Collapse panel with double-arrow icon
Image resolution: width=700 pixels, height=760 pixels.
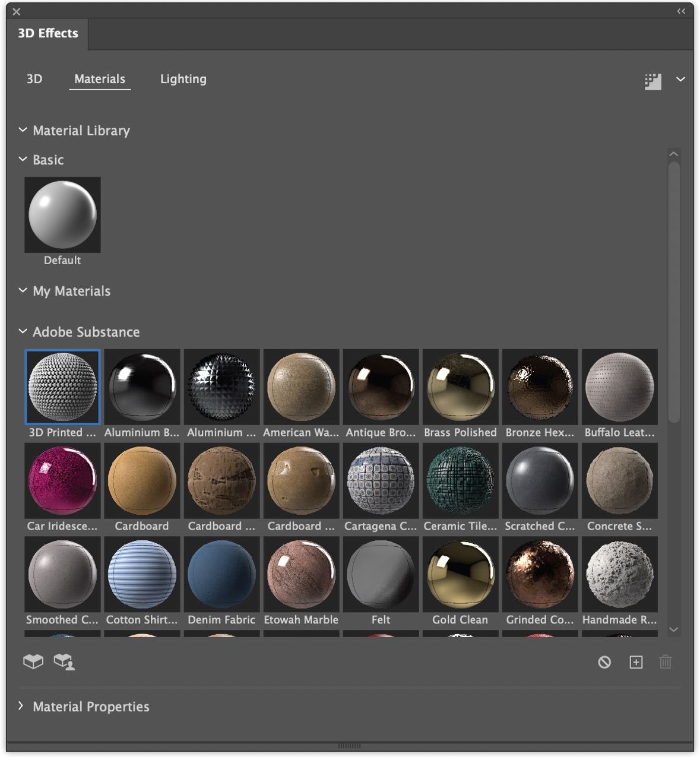(681, 11)
